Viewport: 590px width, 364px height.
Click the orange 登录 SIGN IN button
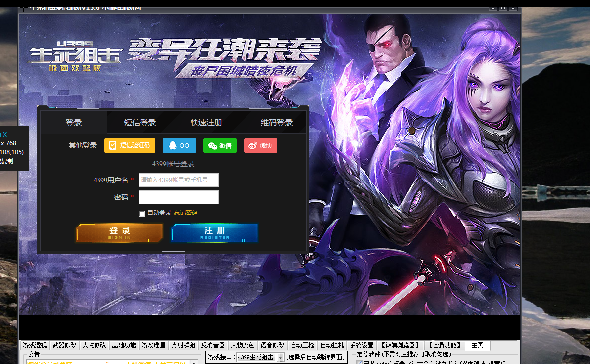[119, 233]
